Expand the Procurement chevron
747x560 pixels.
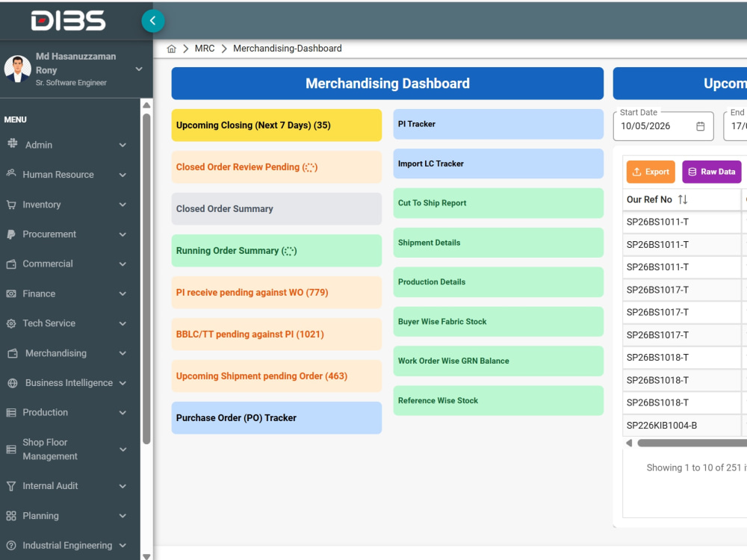[x=123, y=234]
